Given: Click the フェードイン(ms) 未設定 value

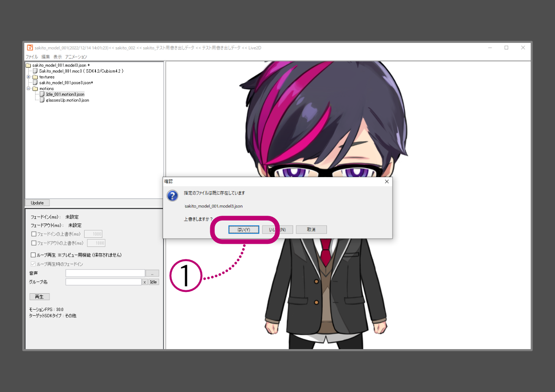Looking at the screenshot, I should pos(72,217).
